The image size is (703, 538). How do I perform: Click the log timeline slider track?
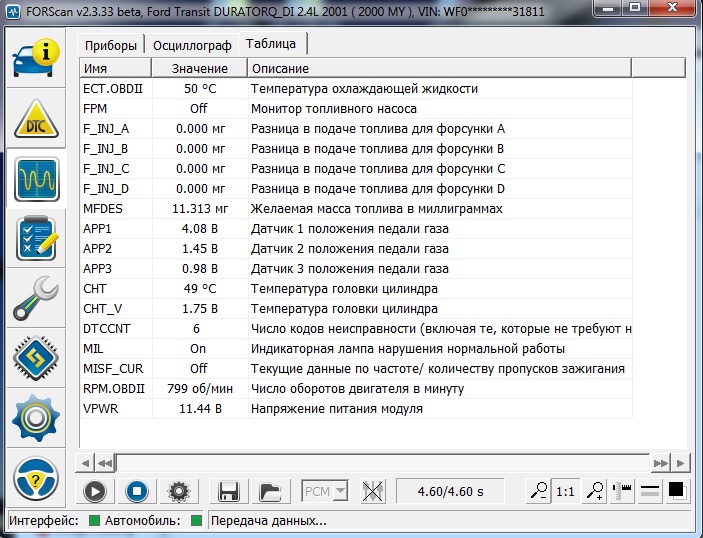[382, 463]
